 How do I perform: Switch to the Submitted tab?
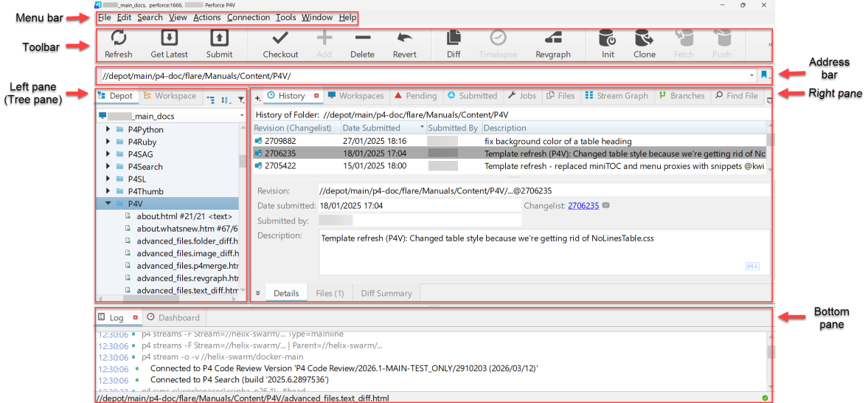[472, 95]
